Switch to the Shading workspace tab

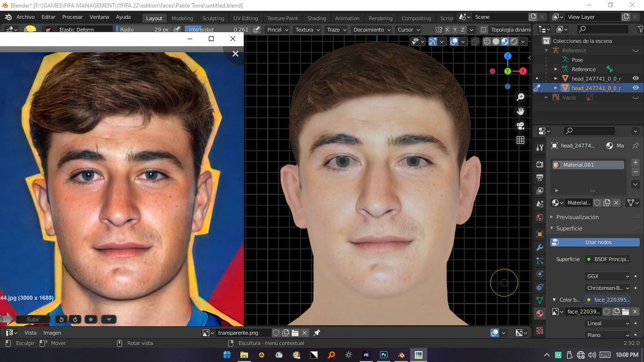[317, 18]
